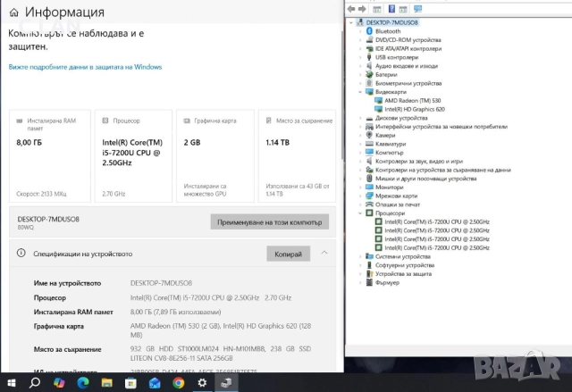Collapse the Процесори category
Image resolution: width=572 pixels, height=392 pixels.
[x=360, y=213]
